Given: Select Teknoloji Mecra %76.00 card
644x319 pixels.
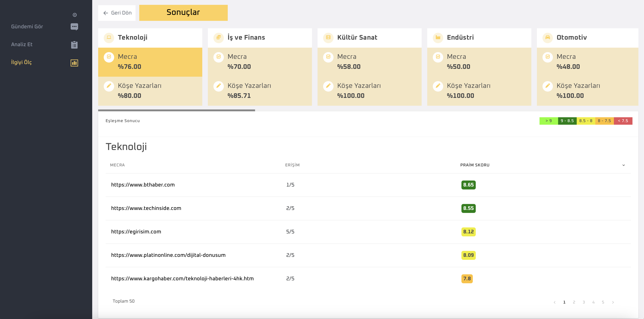Looking at the screenshot, I should click(x=150, y=62).
